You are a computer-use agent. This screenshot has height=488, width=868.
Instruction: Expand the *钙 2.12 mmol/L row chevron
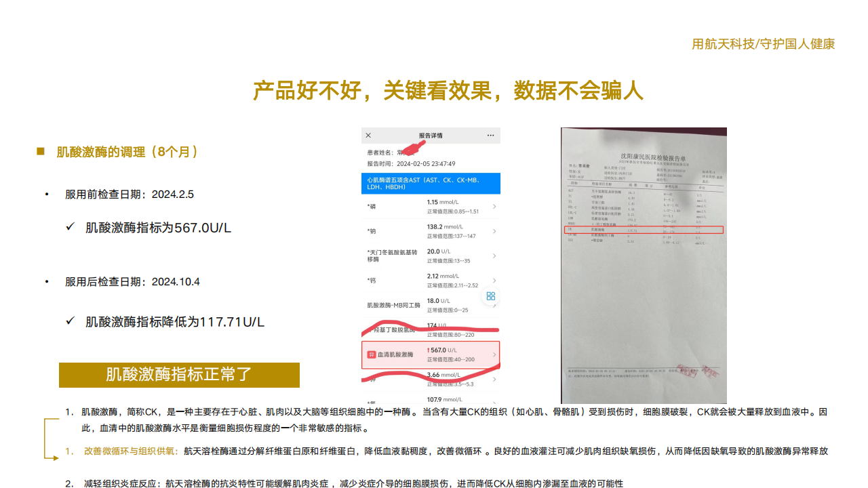click(x=494, y=281)
